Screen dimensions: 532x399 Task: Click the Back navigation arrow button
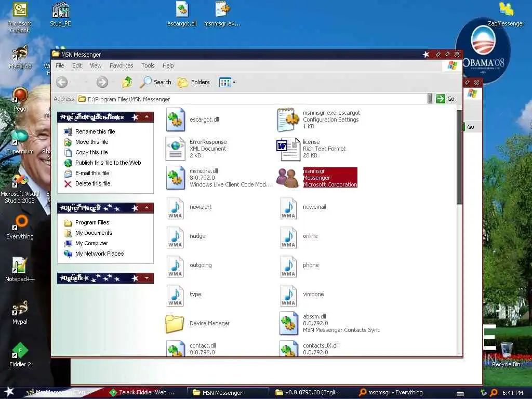62,82
